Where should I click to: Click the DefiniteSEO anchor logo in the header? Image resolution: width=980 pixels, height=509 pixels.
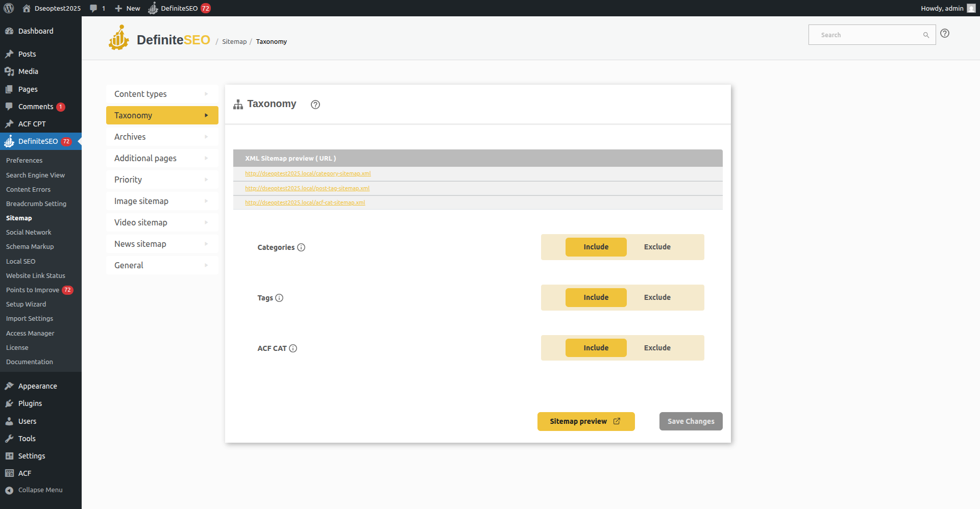tap(118, 37)
